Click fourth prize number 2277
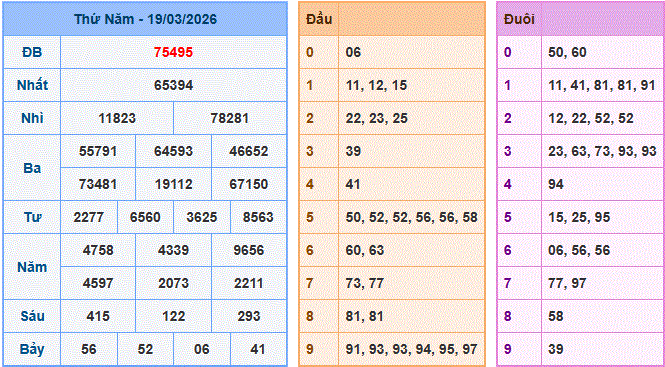Image resolution: width=665 pixels, height=367 pixels. click(89, 217)
